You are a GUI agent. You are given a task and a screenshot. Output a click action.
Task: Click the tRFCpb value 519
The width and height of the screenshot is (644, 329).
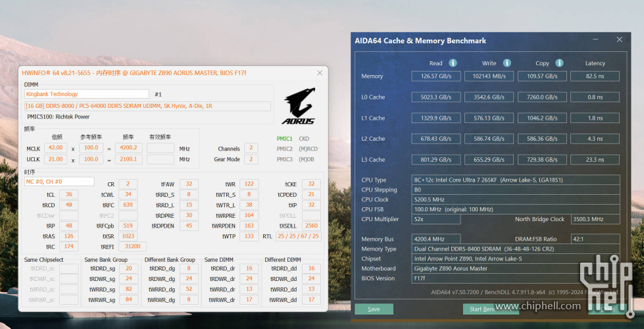click(x=128, y=226)
